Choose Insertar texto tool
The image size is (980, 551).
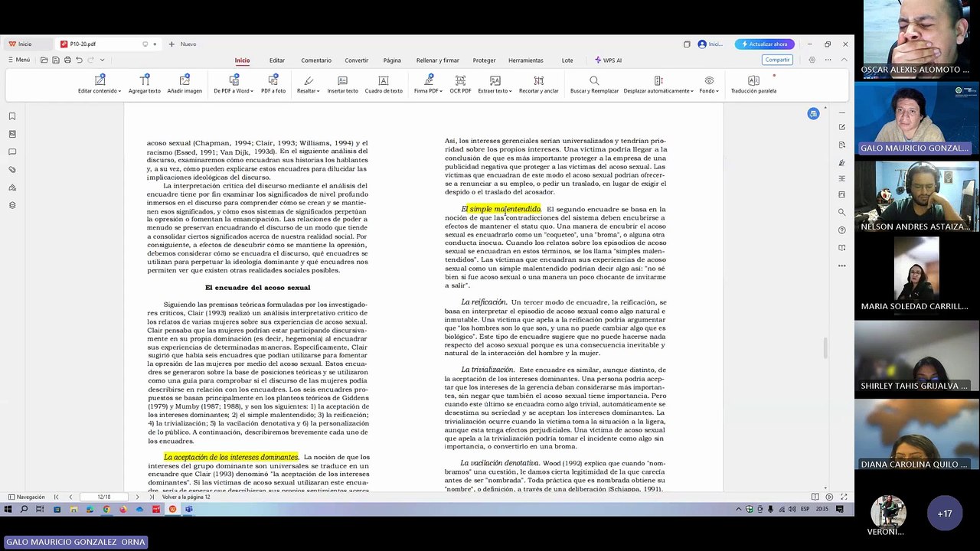pyautogui.click(x=342, y=84)
